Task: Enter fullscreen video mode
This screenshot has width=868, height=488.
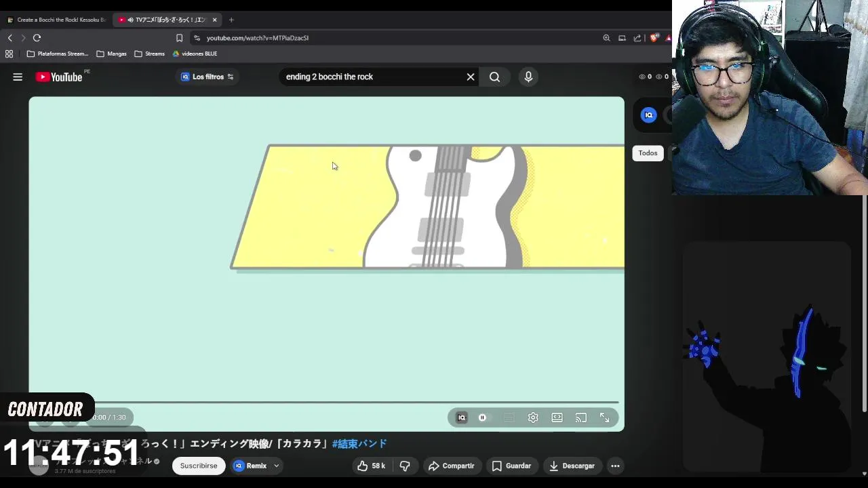Action: click(x=604, y=418)
